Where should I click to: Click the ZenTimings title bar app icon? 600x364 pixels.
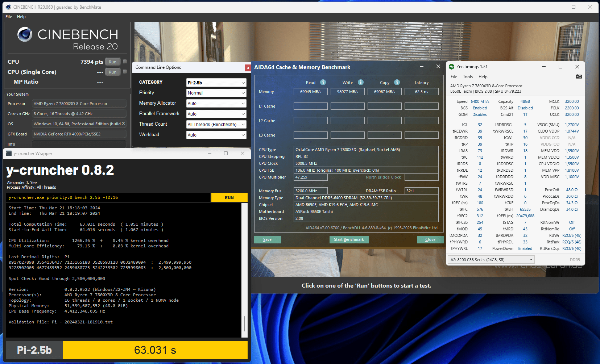tap(451, 67)
